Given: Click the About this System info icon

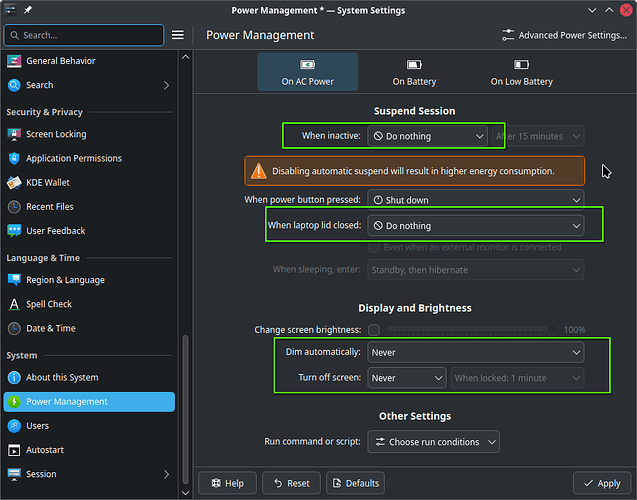Looking at the screenshot, I should (x=14, y=378).
